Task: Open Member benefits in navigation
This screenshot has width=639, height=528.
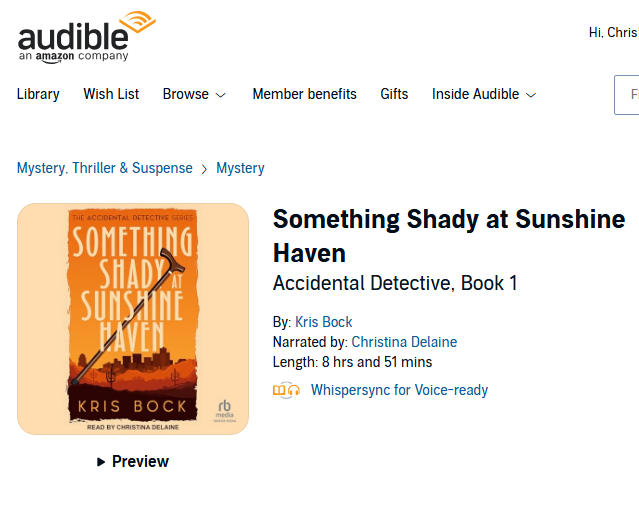Action: (304, 94)
